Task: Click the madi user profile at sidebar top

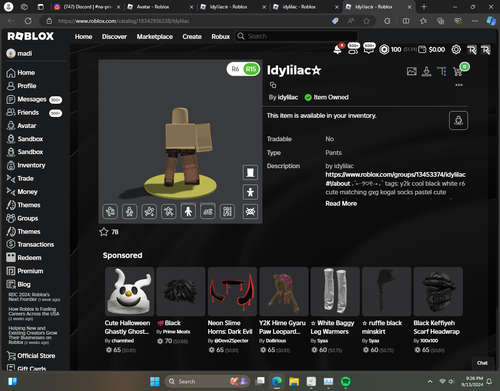Action: 19,53
